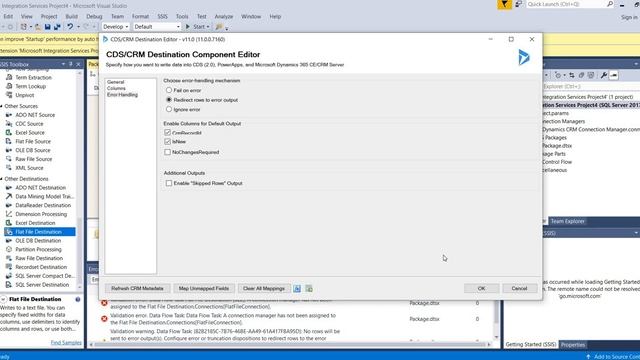The image size is (640, 360).
Task: Collapse Other Sources group
Action: pos(2,106)
